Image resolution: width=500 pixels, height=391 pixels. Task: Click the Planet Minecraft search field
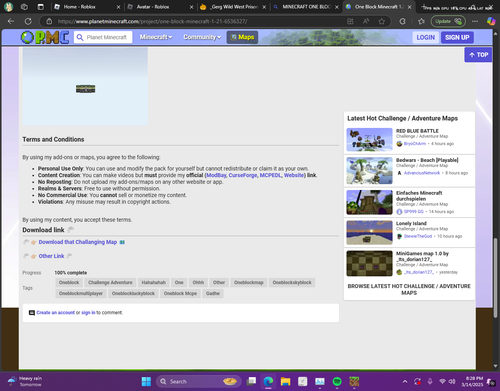click(x=103, y=37)
